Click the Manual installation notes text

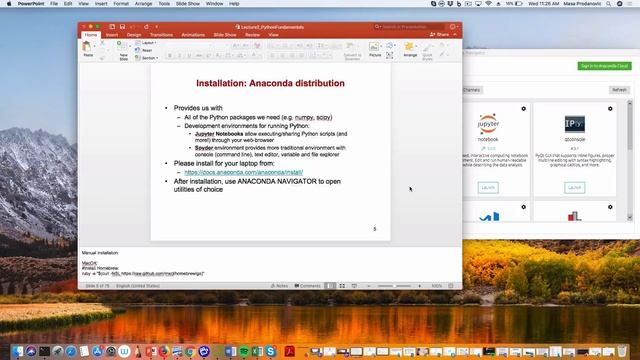(x=100, y=253)
